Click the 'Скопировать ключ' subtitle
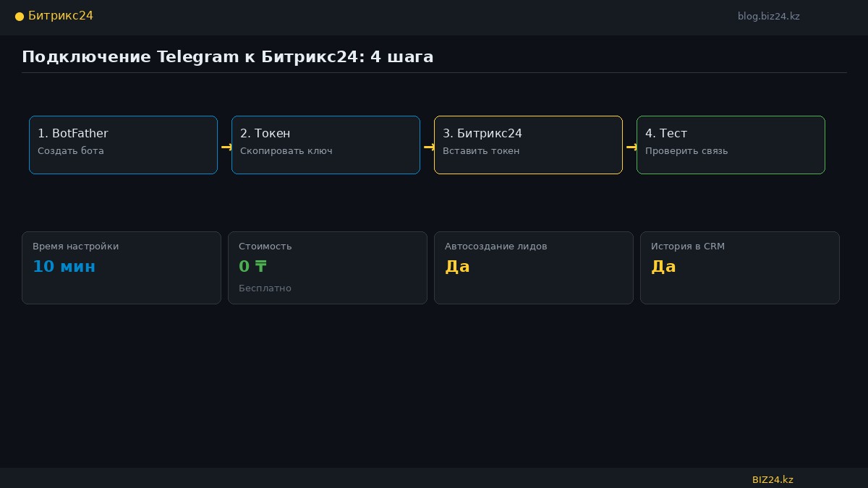This screenshot has height=488, width=868. click(286, 151)
